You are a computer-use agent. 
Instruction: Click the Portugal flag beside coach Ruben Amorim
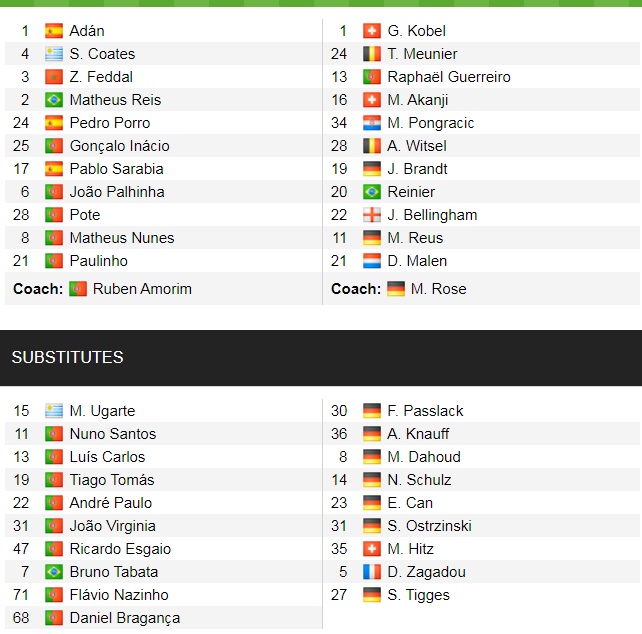[x=78, y=289]
